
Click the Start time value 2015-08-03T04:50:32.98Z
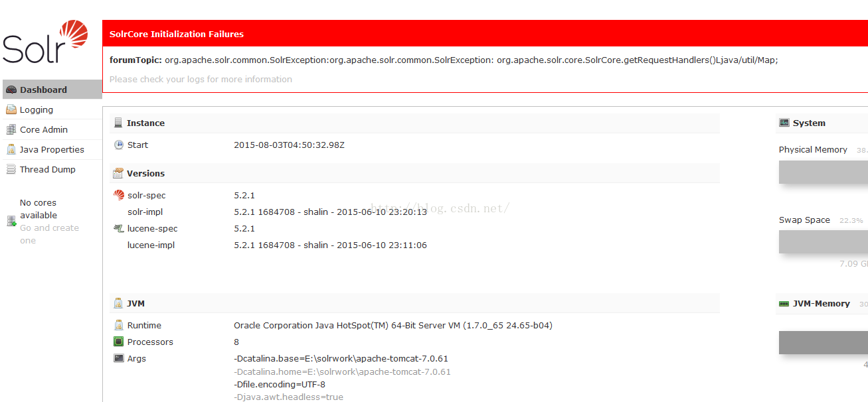pyautogui.click(x=289, y=145)
